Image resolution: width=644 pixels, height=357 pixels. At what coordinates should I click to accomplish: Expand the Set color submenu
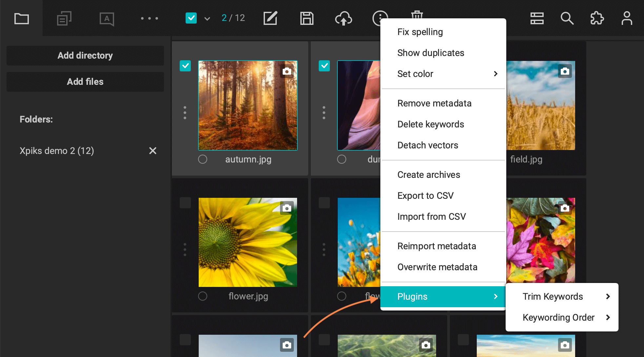tap(443, 74)
